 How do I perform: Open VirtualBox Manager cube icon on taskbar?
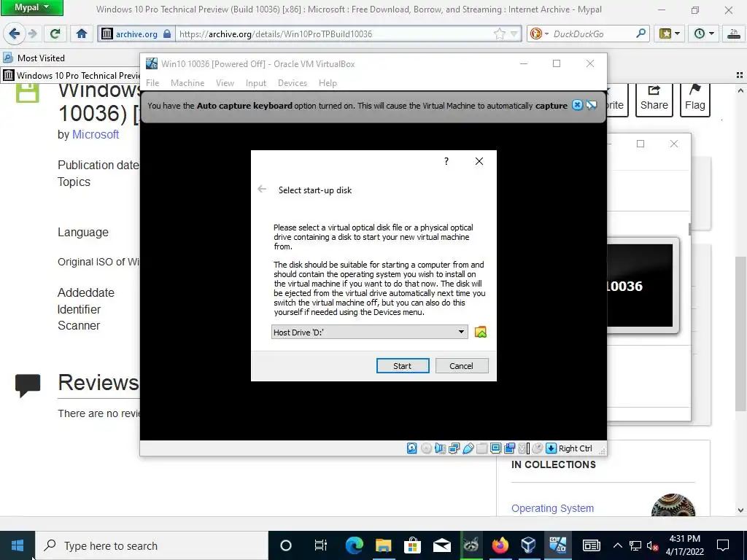(528, 545)
